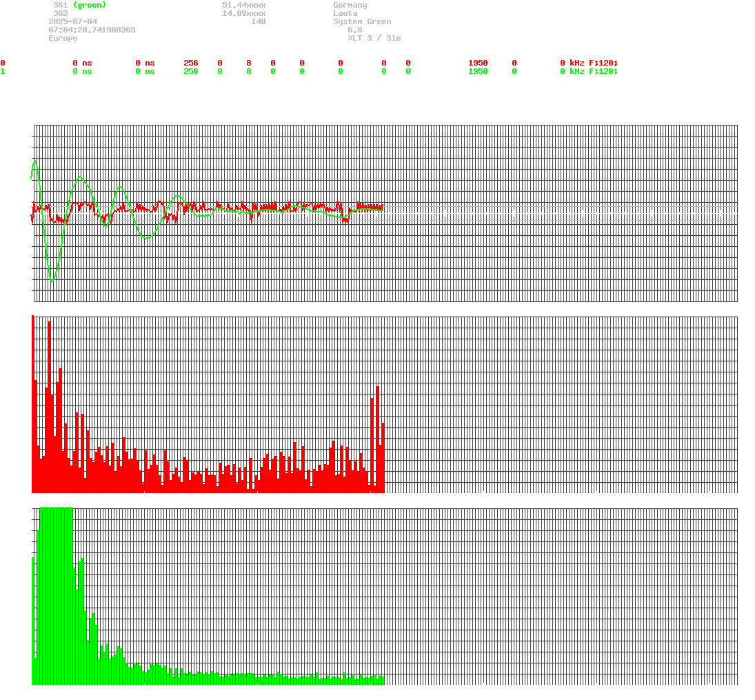Click the waveform signal chart
The height and width of the screenshot is (700, 755).
coord(384,213)
